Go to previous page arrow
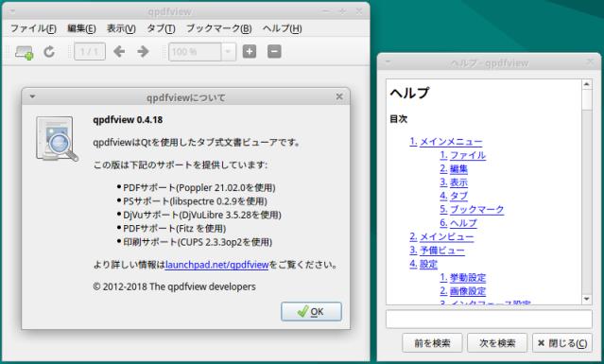The image size is (604, 364). (x=119, y=52)
